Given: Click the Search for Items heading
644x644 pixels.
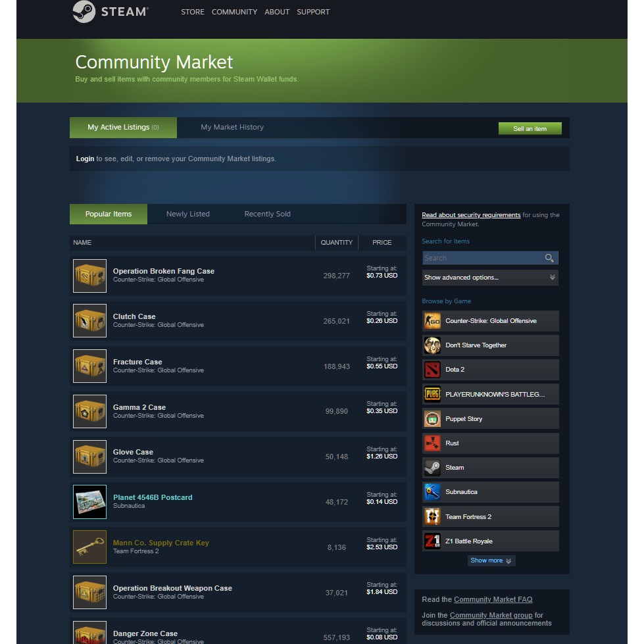Looking at the screenshot, I should [x=445, y=241].
